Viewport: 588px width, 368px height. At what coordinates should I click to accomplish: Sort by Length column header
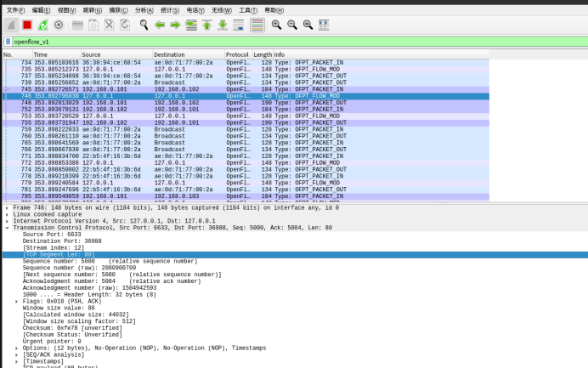click(263, 54)
